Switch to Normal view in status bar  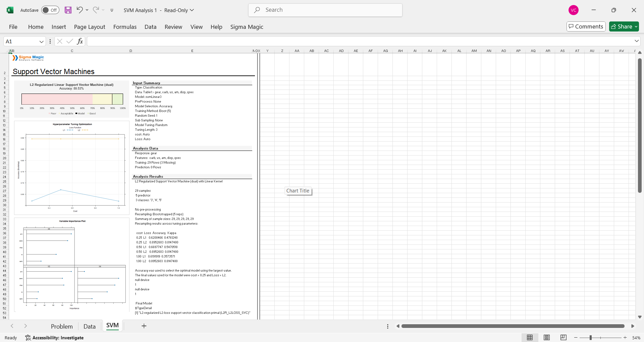pos(530,338)
